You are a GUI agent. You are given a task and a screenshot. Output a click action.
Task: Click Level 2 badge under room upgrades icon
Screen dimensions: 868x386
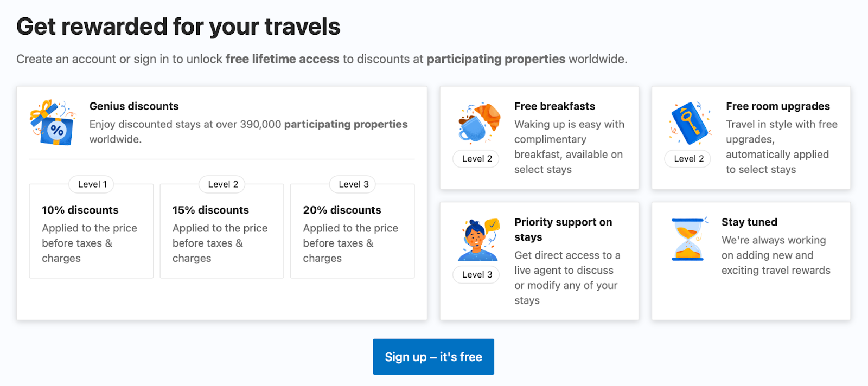pos(688,158)
